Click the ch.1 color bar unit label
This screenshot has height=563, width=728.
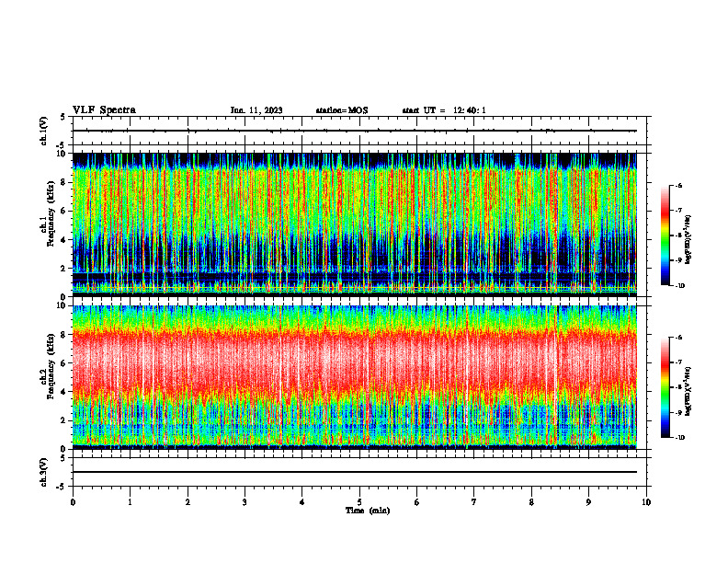688,239
